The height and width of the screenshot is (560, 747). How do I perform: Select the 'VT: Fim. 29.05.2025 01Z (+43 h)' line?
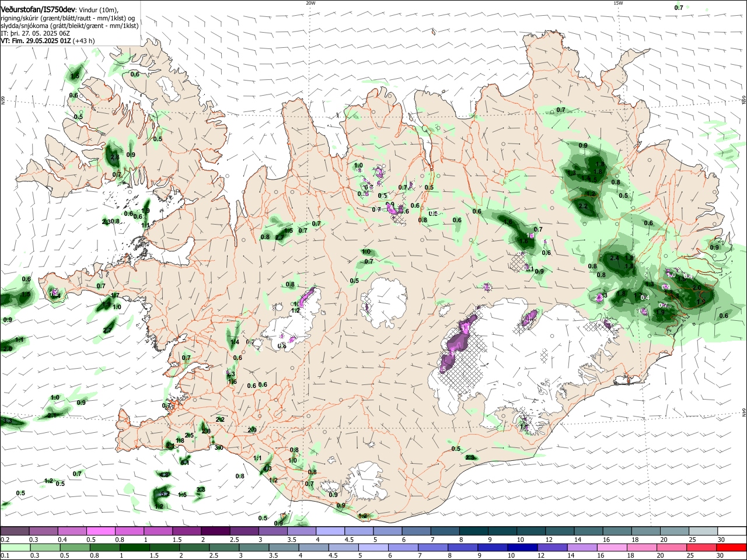pyautogui.click(x=48, y=41)
